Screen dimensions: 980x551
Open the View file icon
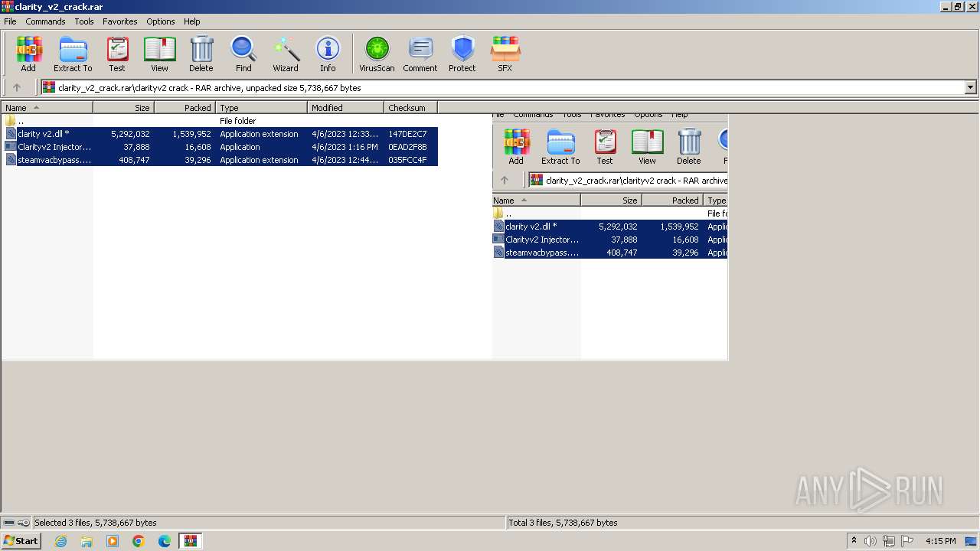pyautogui.click(x=159, y=54)
